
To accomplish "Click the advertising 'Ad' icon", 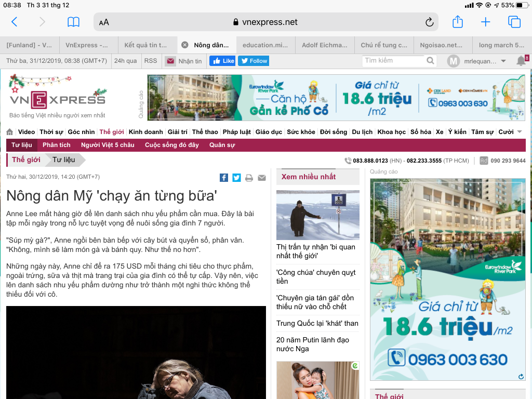I will point(484,161).
